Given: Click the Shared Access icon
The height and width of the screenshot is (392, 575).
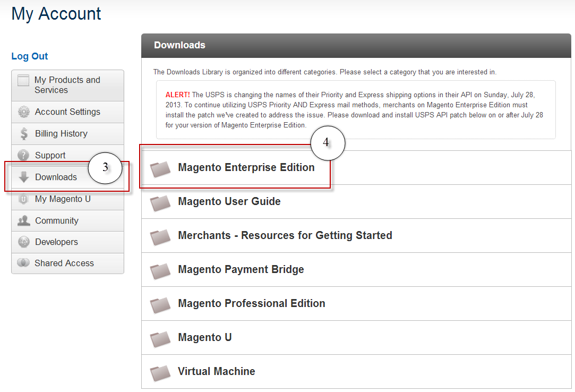Looking at the screenshot, I should [x=23, y=263].
